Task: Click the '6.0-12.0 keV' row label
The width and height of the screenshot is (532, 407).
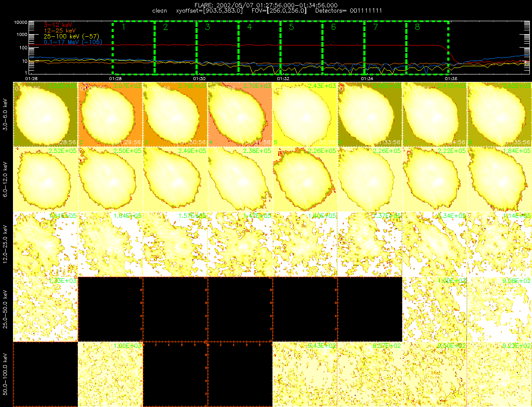Action: pos(6,179)
